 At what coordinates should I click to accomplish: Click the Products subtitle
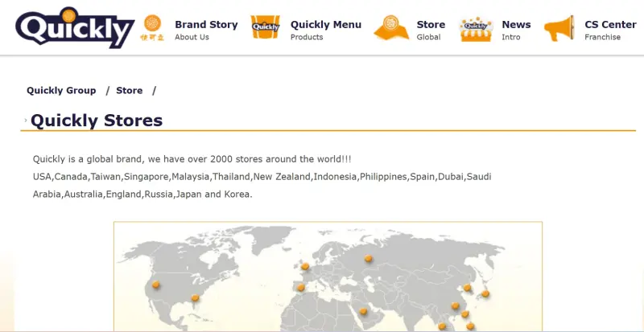pyautogui.click(x=307, y=37)
